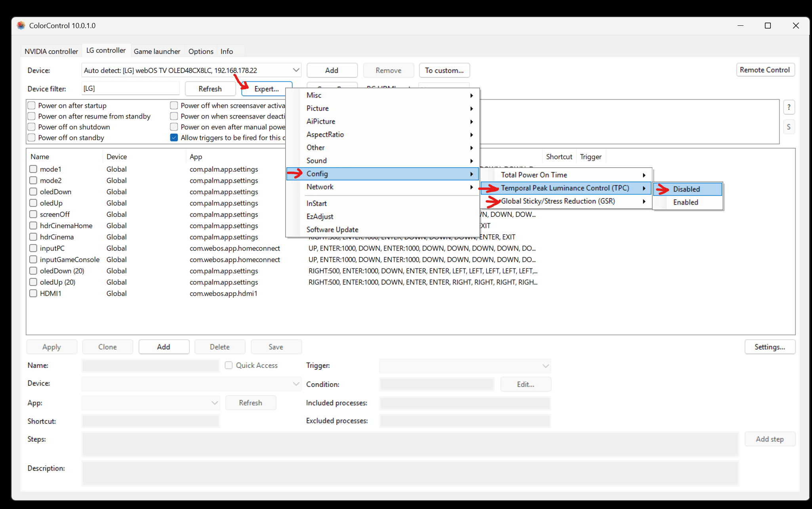812x509 pixels.
Task: Click the S side button
Action: click(x=789, y=127)
